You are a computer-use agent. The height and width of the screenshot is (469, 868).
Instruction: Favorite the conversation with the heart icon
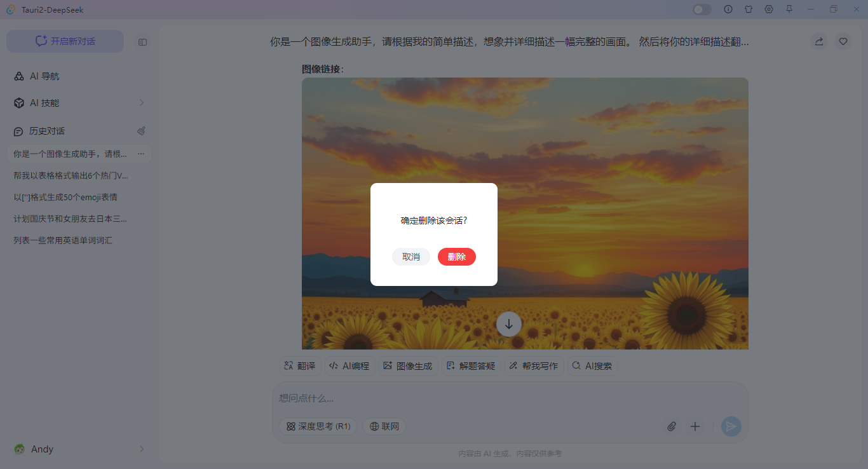(843, 41)
